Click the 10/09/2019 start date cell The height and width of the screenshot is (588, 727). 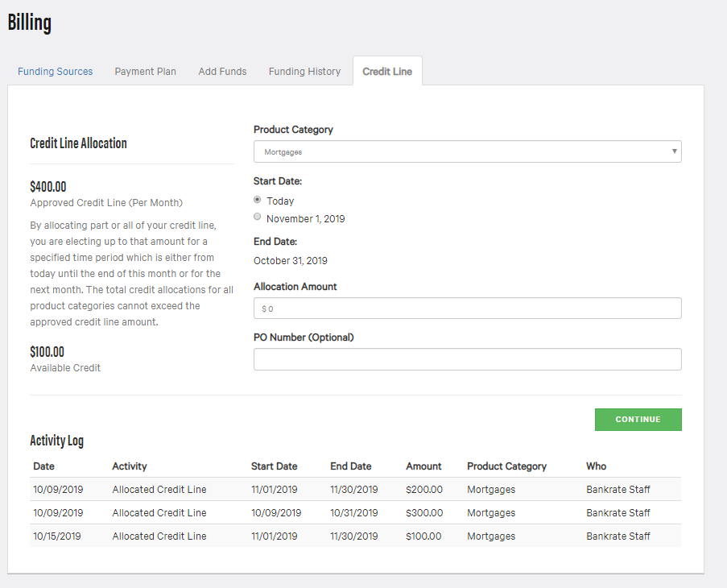pyautogui.click(x=276, y=513)
